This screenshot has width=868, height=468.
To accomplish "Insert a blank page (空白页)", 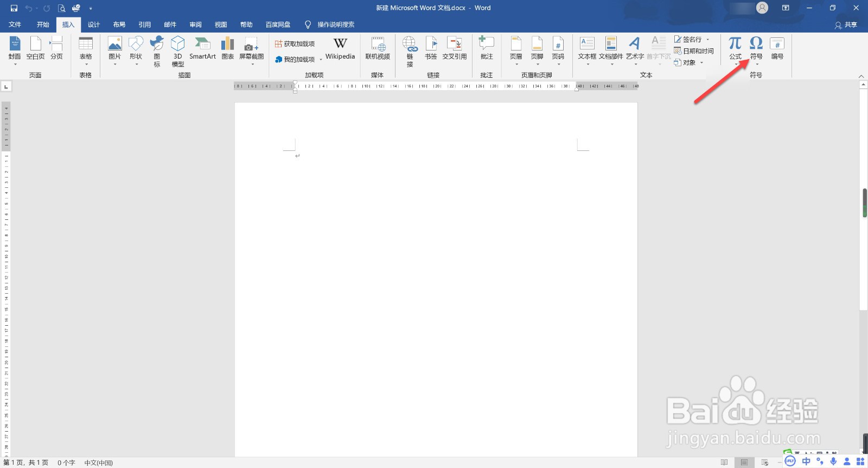I will coord(36,49).
